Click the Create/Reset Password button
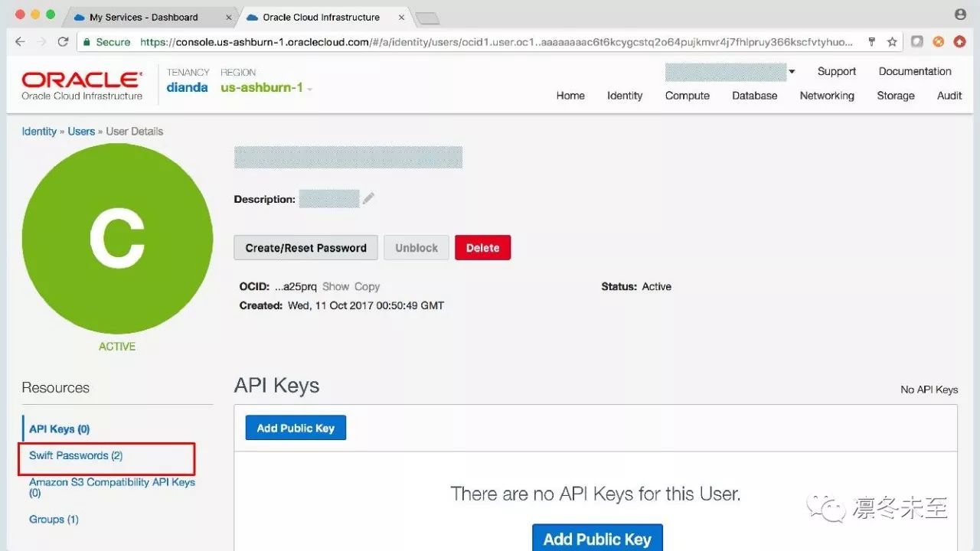The image size is (980, 551). [x=306, y=248]
